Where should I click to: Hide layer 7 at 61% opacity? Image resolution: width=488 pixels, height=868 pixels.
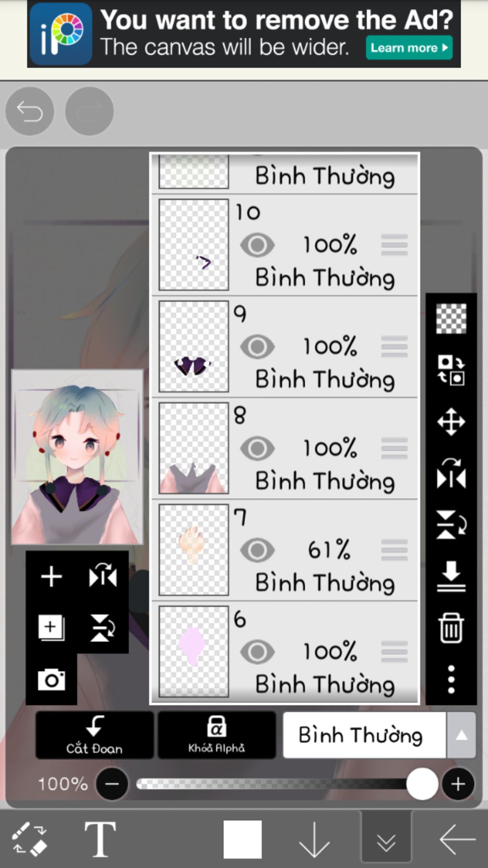257,550
